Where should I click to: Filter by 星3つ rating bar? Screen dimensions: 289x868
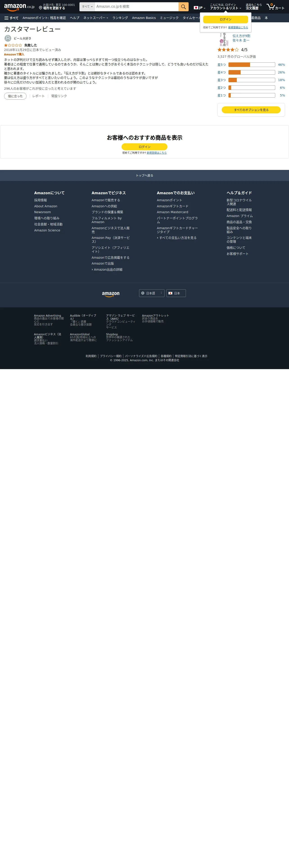pyautogui.click(x=251, y=80)
